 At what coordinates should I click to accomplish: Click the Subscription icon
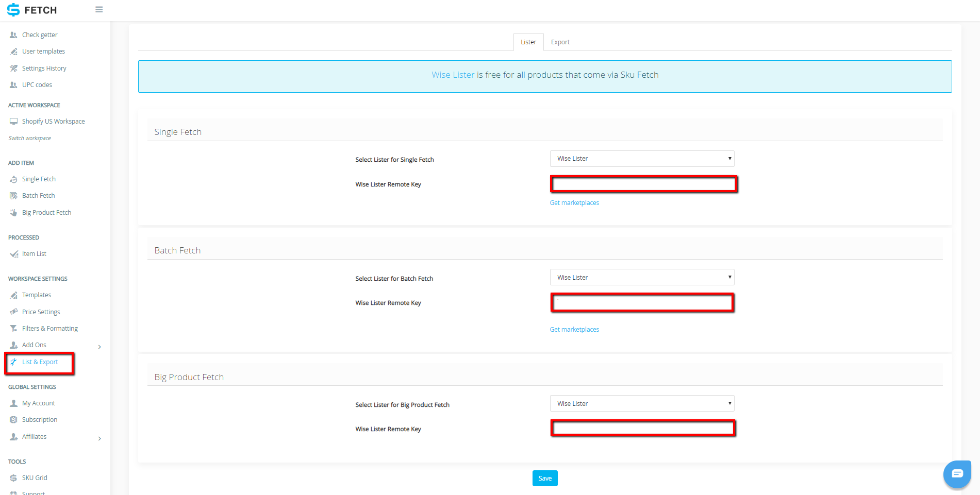[x=13, y=420]
